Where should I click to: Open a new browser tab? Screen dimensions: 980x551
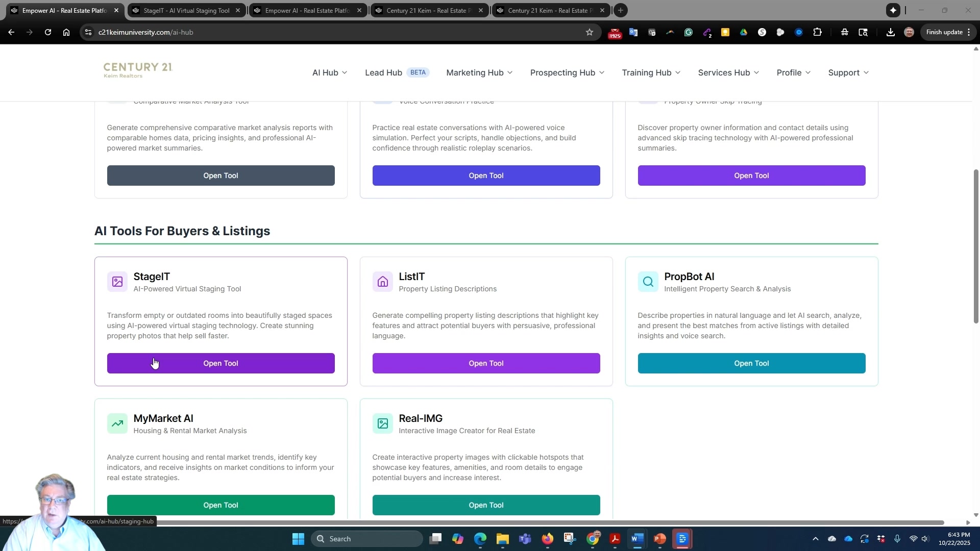pos(621,10)
